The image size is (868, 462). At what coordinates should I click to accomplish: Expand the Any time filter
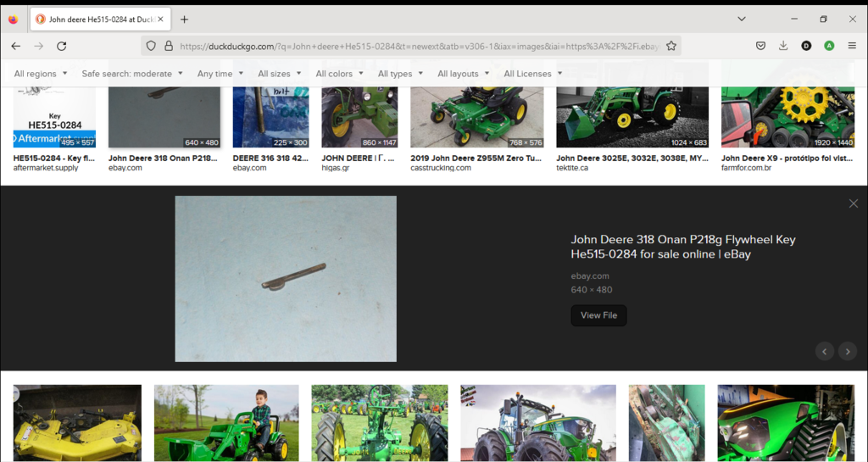click(220, 74)
